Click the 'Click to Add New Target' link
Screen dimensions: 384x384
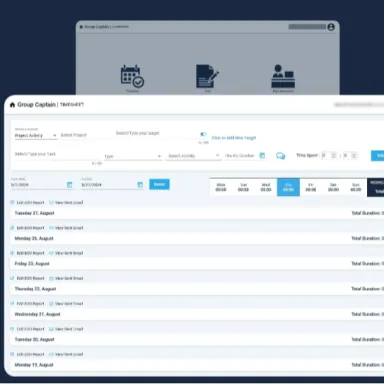tap(234, 138)
